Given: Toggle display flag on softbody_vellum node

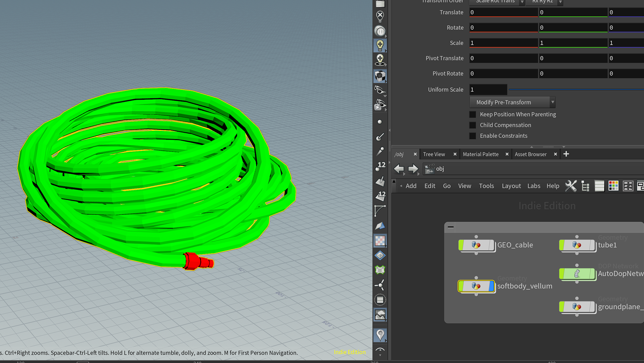Looking at the screenshot, I should pyautogui.click(x=491, y=286).
